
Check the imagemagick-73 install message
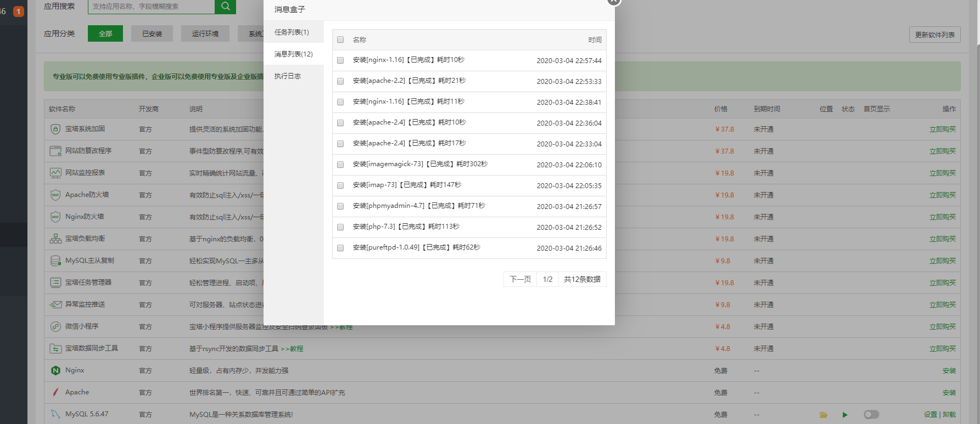(x=340, y=165)
